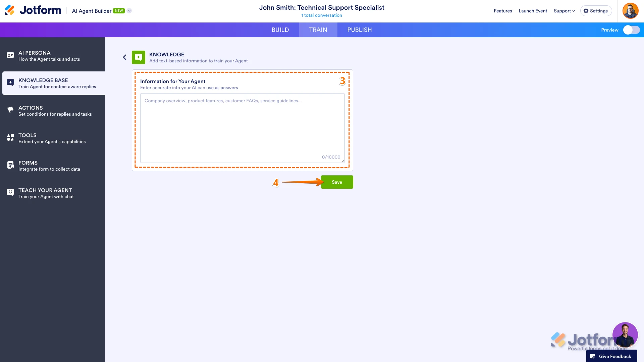Image resolution: width=644 pixels, height=362 pixels.
Task: Select the AI Persona sidebar icon
Action: click(x=10, y=55)
